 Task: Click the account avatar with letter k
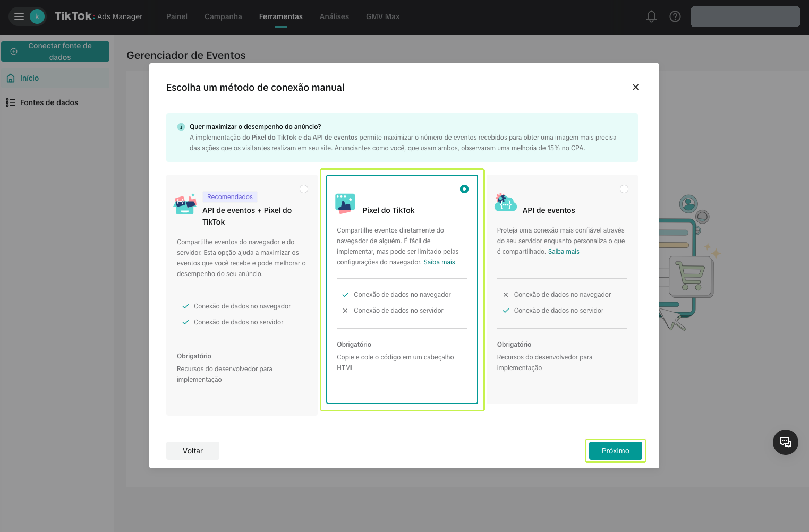tap(37, 16)
